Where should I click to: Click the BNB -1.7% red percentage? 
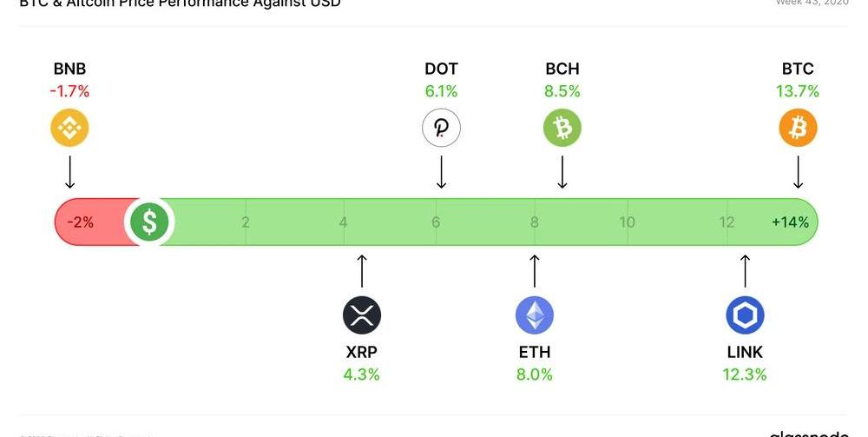coord(69,91)
